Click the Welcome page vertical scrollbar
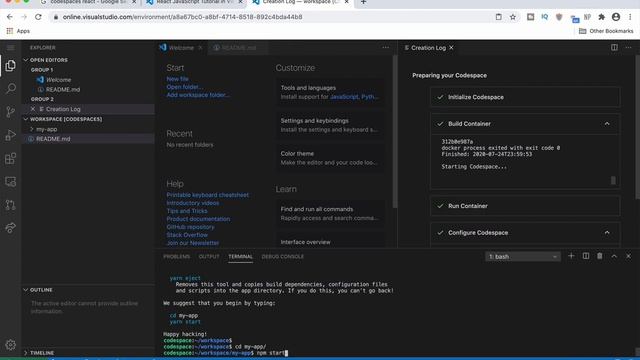Image resolution: width=640 pixels, height=360 pixels. [x=394, y=132]
